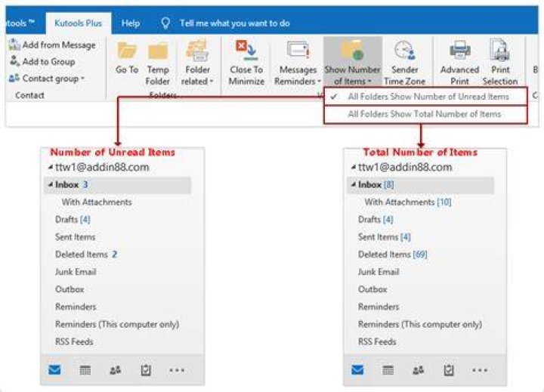544x392 pixels.
Task: Click the Add to Group label
Action: pos(48,62)
